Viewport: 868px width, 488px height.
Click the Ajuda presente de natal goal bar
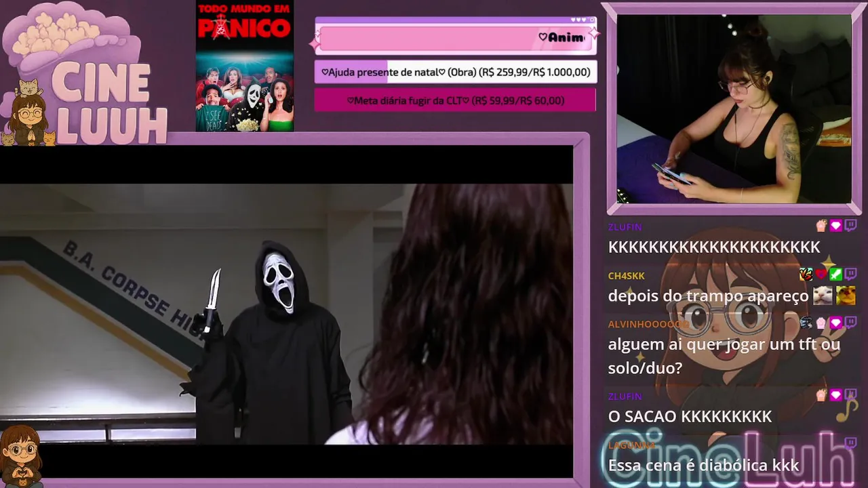pyautogui.click(x=456, y=72)
